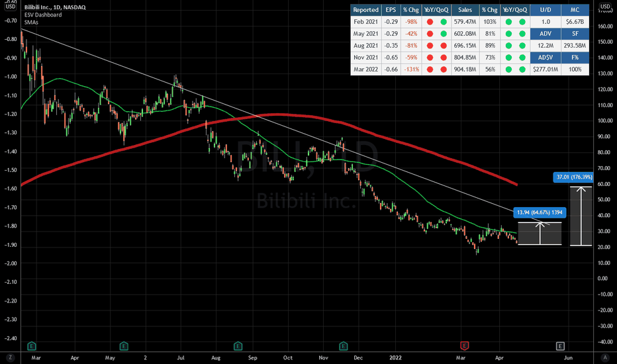Toggle the A auto-scale button
Screen dimensions: 617x364
[605, 357]
